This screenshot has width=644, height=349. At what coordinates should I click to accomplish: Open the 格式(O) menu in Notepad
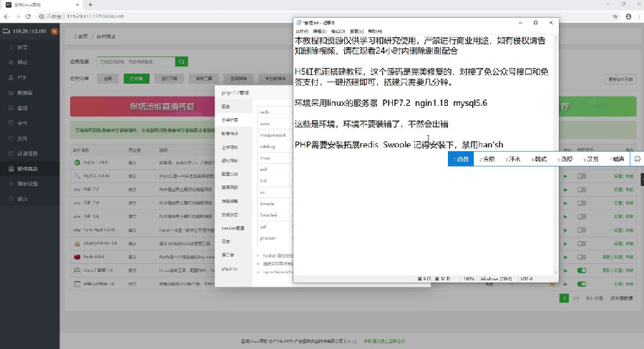(x=338, y=31)
